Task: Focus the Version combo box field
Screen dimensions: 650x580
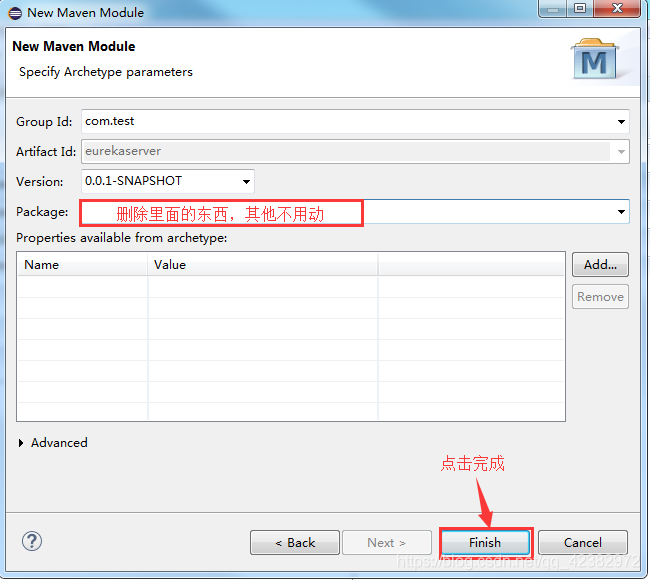Action: point(168,181)
